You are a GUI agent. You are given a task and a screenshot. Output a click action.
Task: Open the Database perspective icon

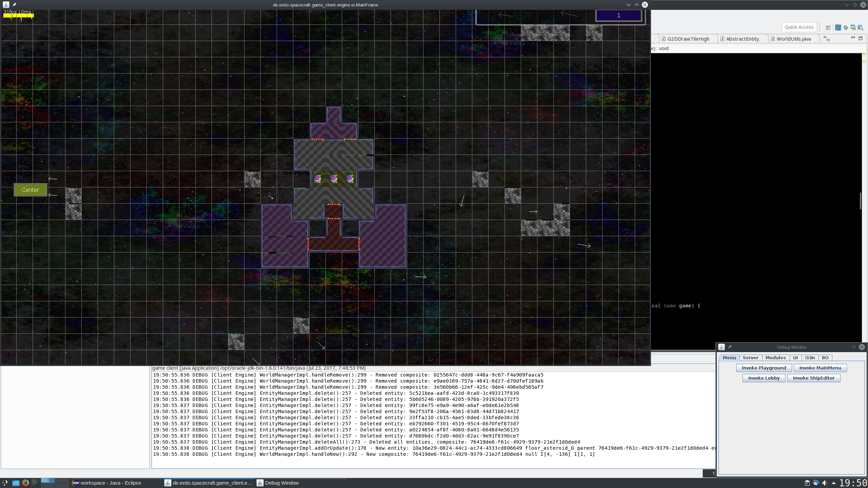point(860,27)
